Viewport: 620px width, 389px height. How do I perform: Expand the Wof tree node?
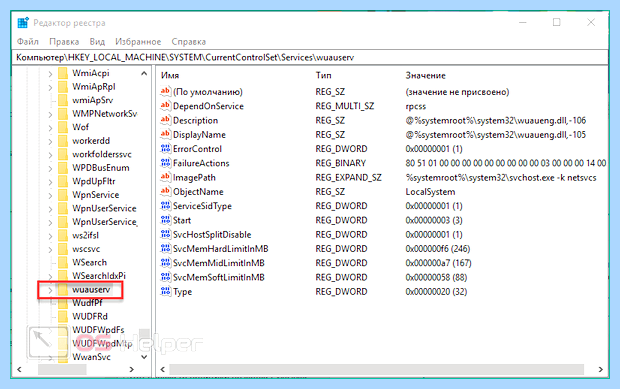tap(50, 128)
